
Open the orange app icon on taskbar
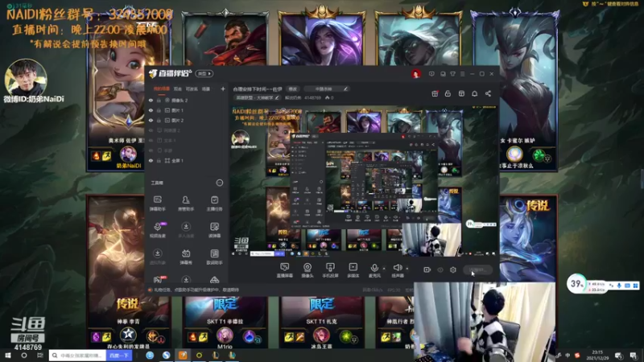tap(183, 356)
